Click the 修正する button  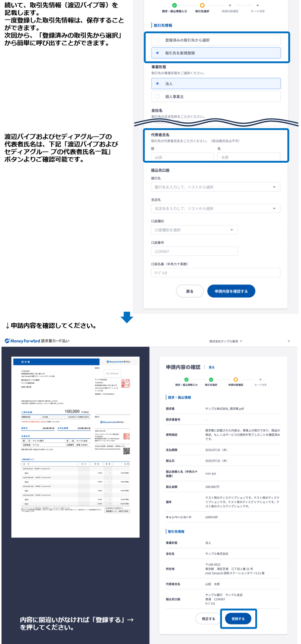pyautogui.click(x=208, y=619)
